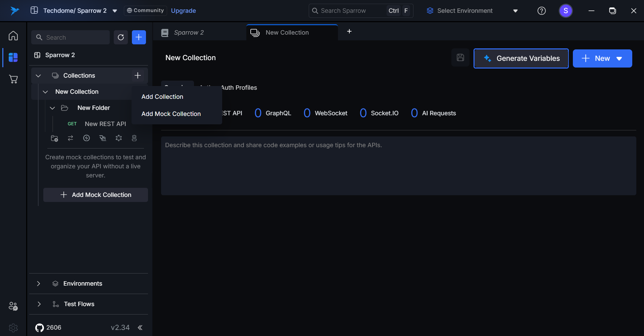Click the save icon next to Generate Variables
Viewport: 644px width, 336px height.
click(x=460, y=58)
